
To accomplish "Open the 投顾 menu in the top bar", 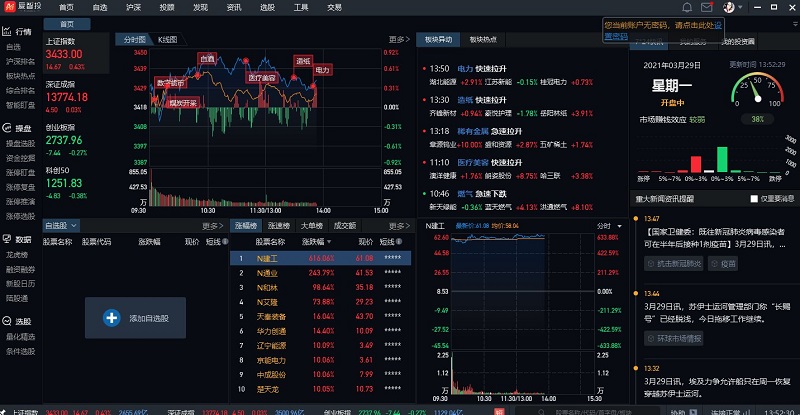I will click(x=167, y=7).
